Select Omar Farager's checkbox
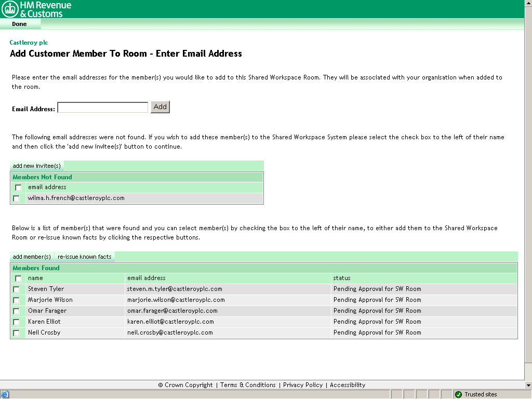Viewport: 532px width, 399px height. click(18, 311)
